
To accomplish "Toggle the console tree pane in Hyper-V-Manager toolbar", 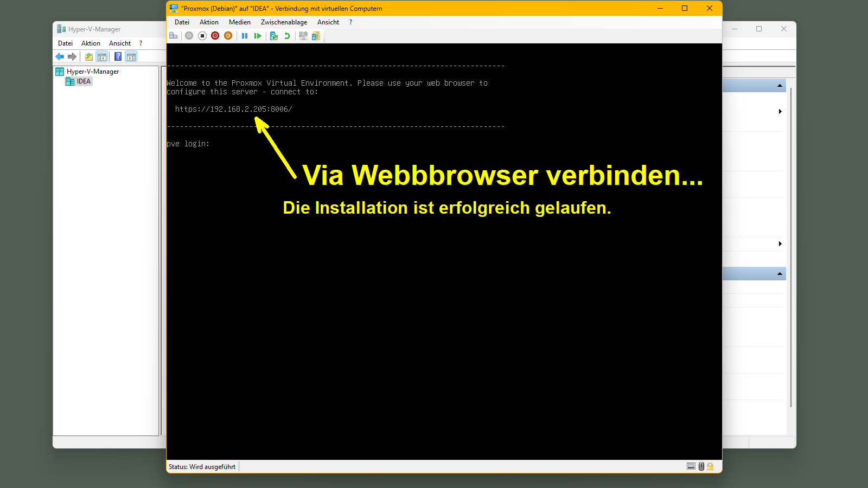I will pyautogui.click(x=101, y=56).
